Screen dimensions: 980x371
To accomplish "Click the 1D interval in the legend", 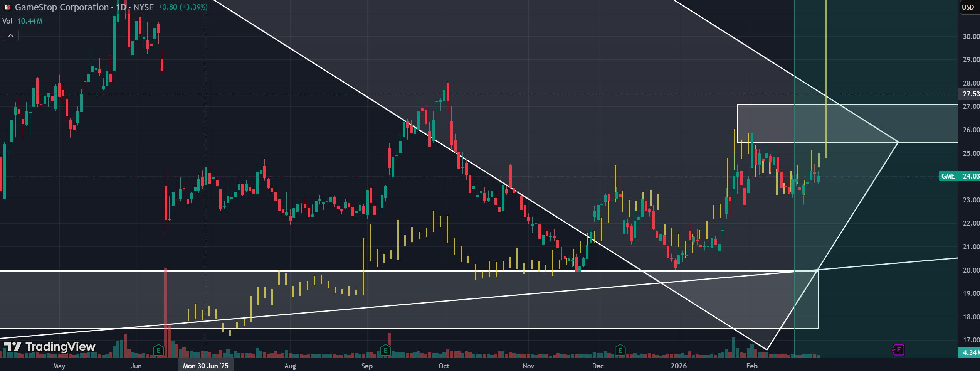I will (121, 7).
